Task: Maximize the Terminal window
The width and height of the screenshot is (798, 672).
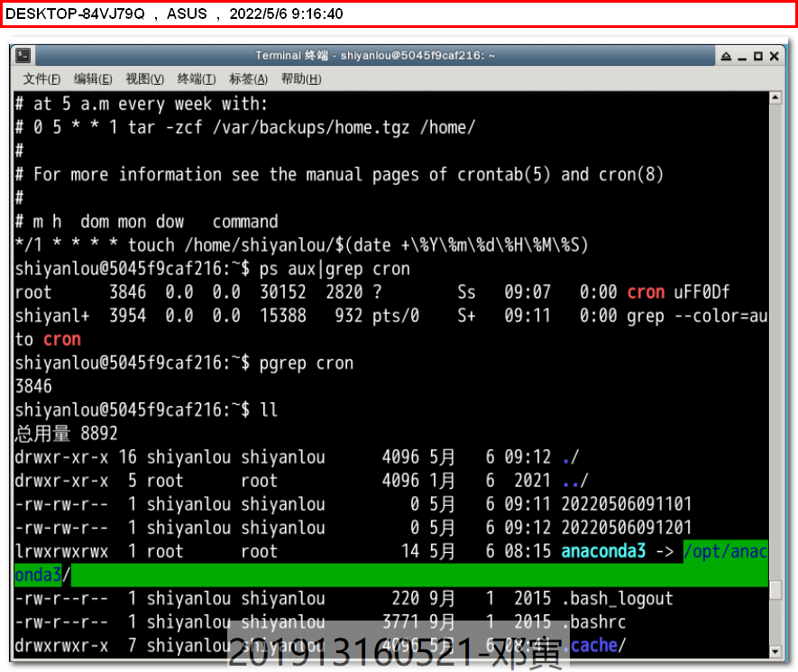Action: pyautogui.click(x=758, y=56)
